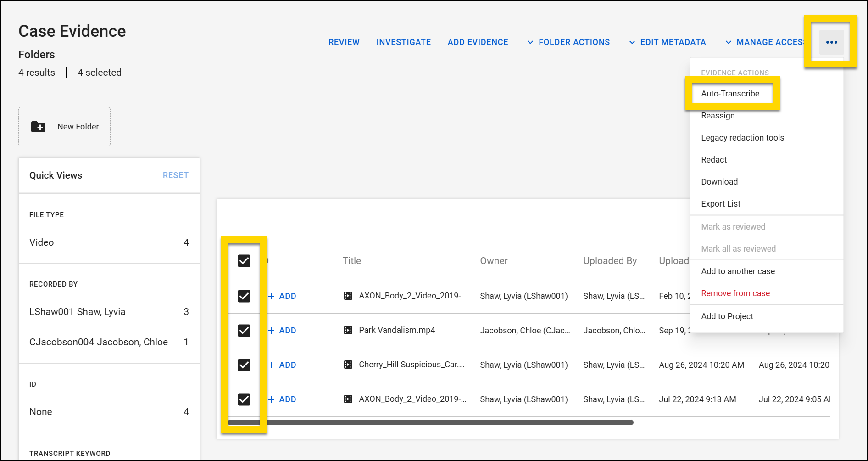Image resolution: width=868 pixels, height=461 pixels.
Task: Deselect the Cherry_Hill-Suspicious_Car row checkbox
Action: point(244,365)
